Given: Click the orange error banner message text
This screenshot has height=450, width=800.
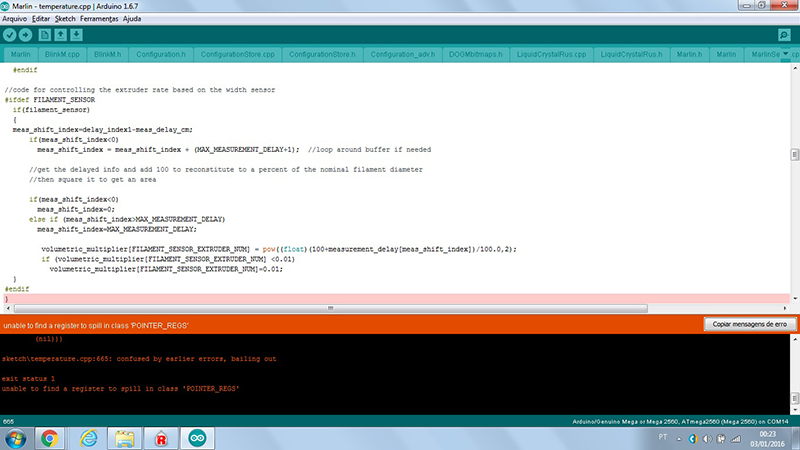Looking at the screenshot, I should [x=96, y=326].
